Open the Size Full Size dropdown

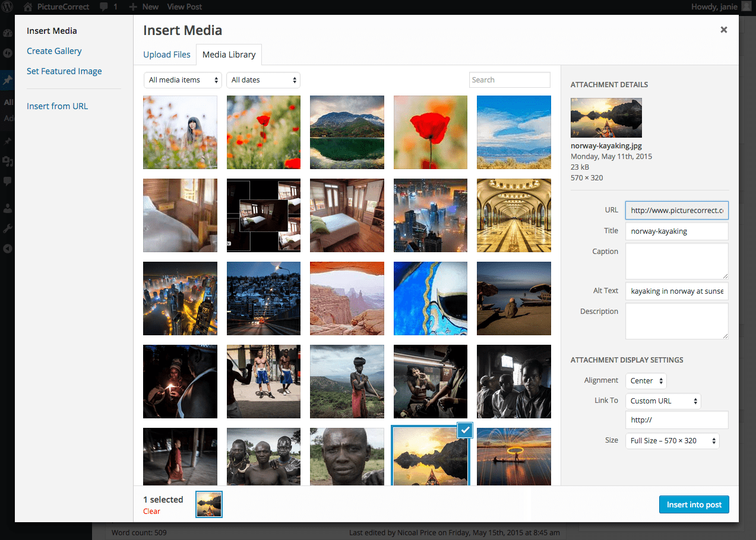tap(672, 441)
